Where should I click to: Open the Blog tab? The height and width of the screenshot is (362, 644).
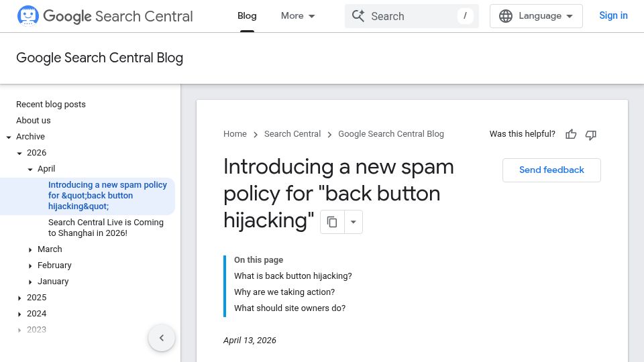click(x=247, y=16)
